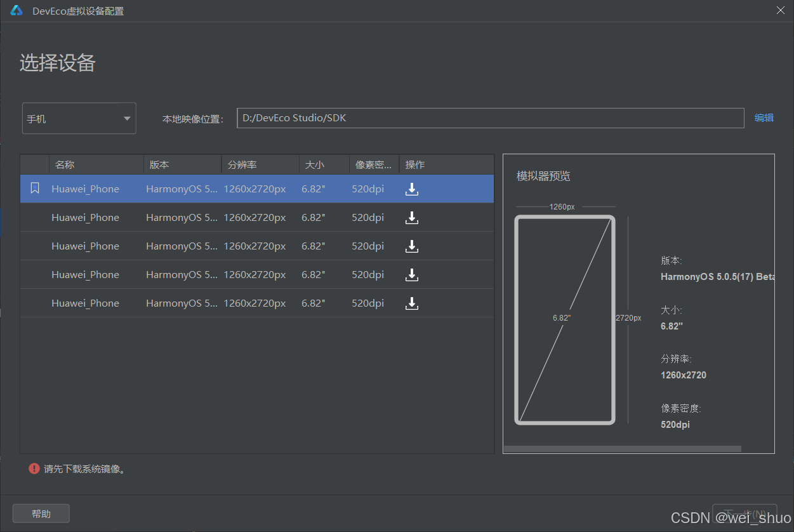Image resolution: width=794 pixels, height=532 pixels.
Task: Click the 模拟器预览 panel title
Action: coord(543,176)
